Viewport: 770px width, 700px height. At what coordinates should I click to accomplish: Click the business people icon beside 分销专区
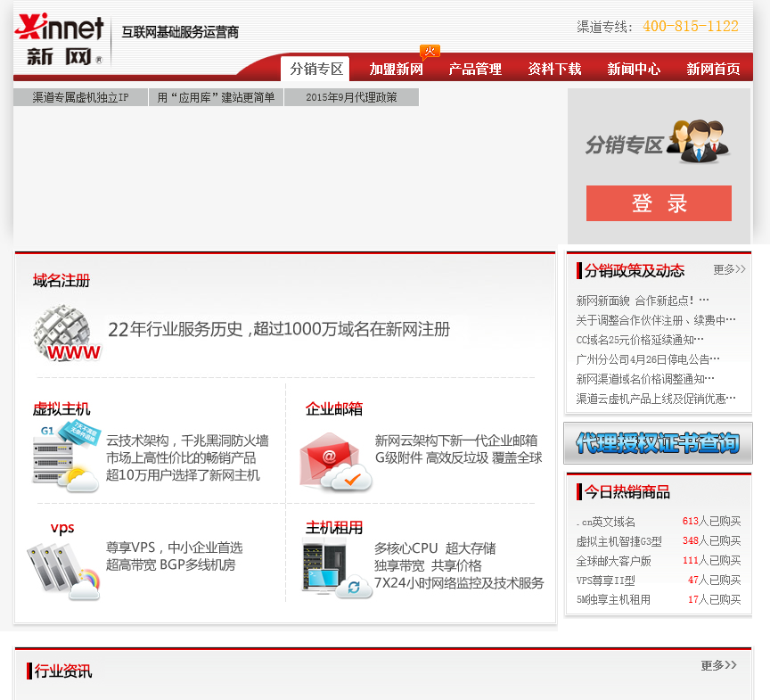click(699, 142)
